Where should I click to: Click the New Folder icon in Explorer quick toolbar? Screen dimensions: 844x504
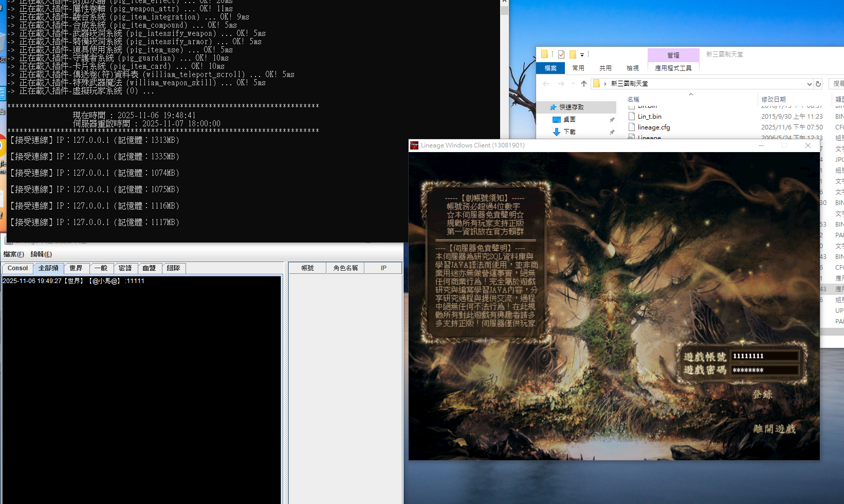[x=573, y=54]
